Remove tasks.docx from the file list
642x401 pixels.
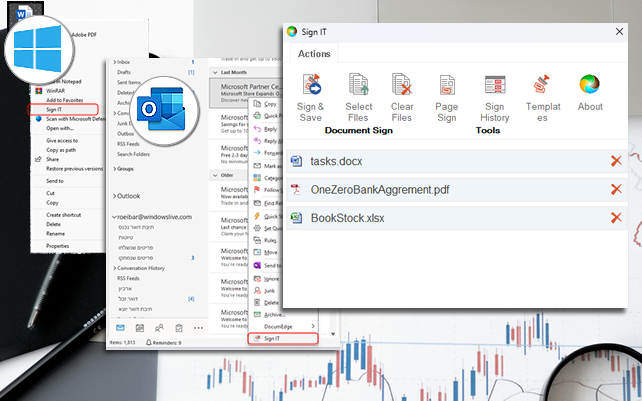(616, 161)
